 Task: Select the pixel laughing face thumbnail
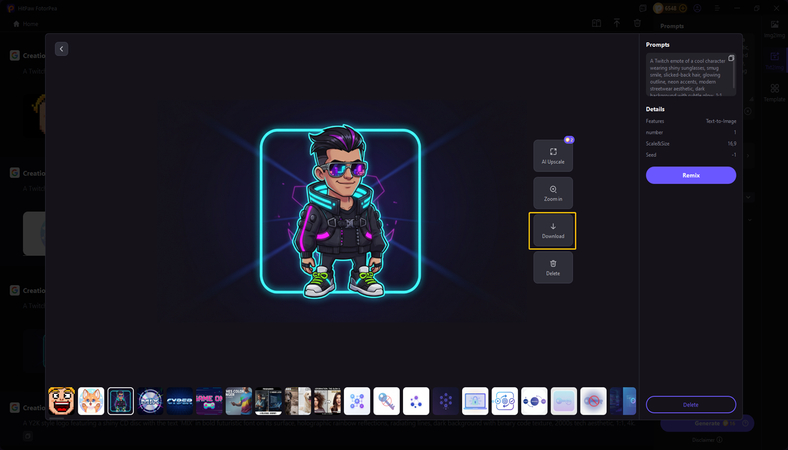pos(61,401)
